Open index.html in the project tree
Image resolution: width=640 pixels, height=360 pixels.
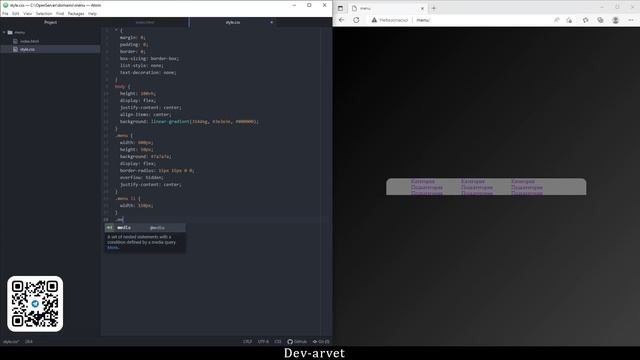[x=29, y=41]
